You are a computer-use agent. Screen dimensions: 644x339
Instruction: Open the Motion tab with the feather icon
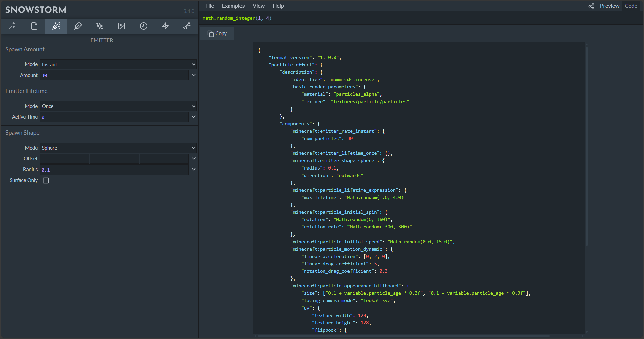78,26
